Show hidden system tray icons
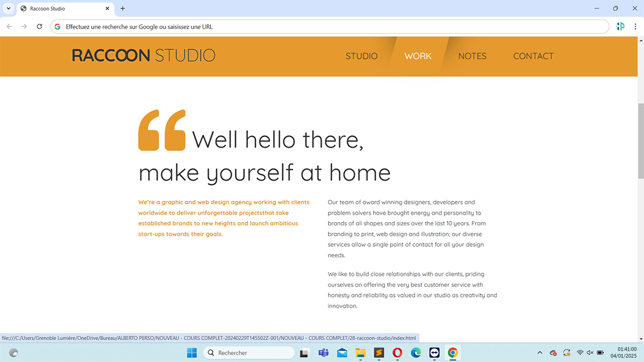 point(539,352)
